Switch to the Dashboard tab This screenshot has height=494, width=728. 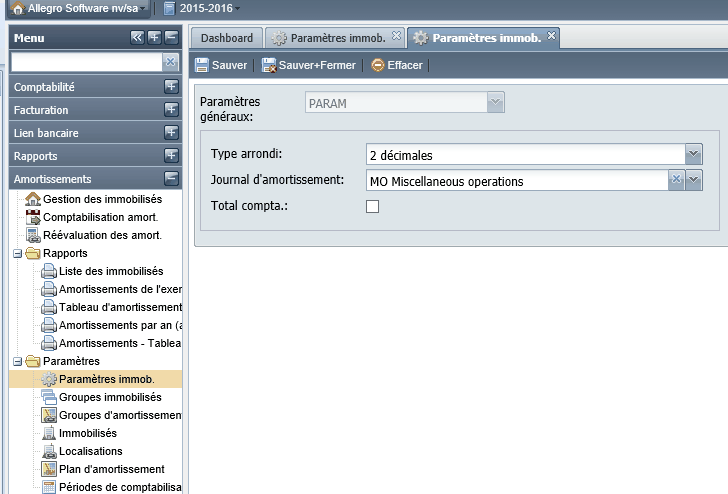tap(227, 38)
